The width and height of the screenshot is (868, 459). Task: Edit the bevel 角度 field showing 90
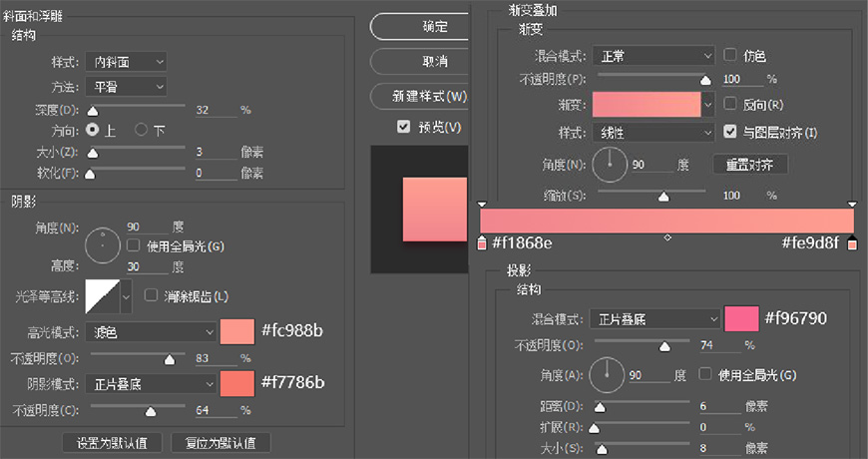pyautogui.click(x=147, y=227)
